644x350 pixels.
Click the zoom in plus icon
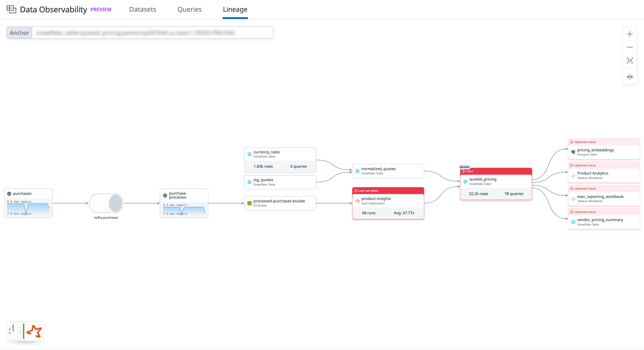[629, 34]
